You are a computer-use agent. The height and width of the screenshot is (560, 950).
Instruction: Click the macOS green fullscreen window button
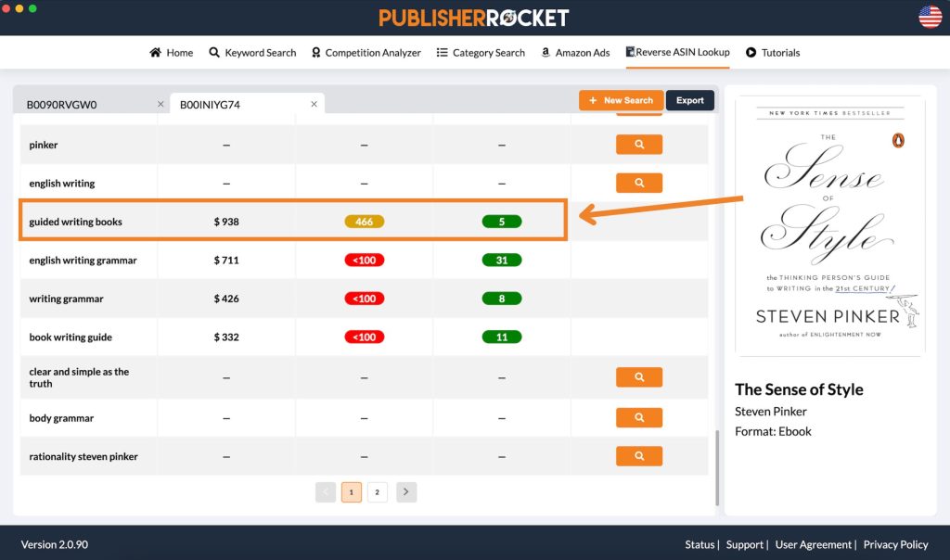[32, 8]
